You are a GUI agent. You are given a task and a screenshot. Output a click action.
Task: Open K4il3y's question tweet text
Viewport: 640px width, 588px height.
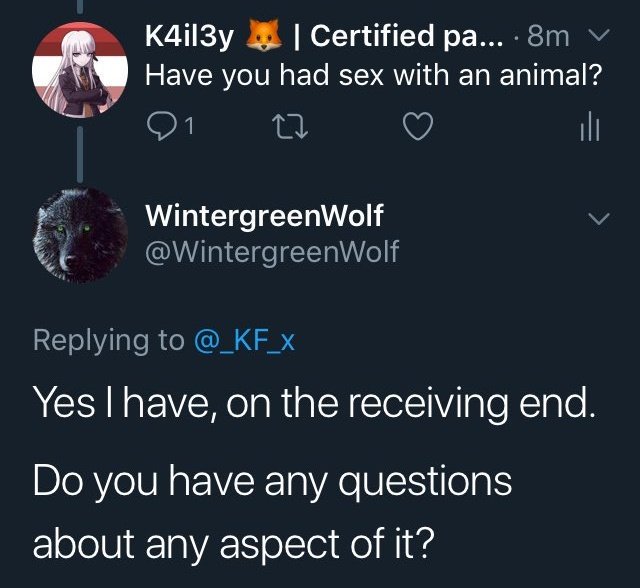tap(374, 75)
